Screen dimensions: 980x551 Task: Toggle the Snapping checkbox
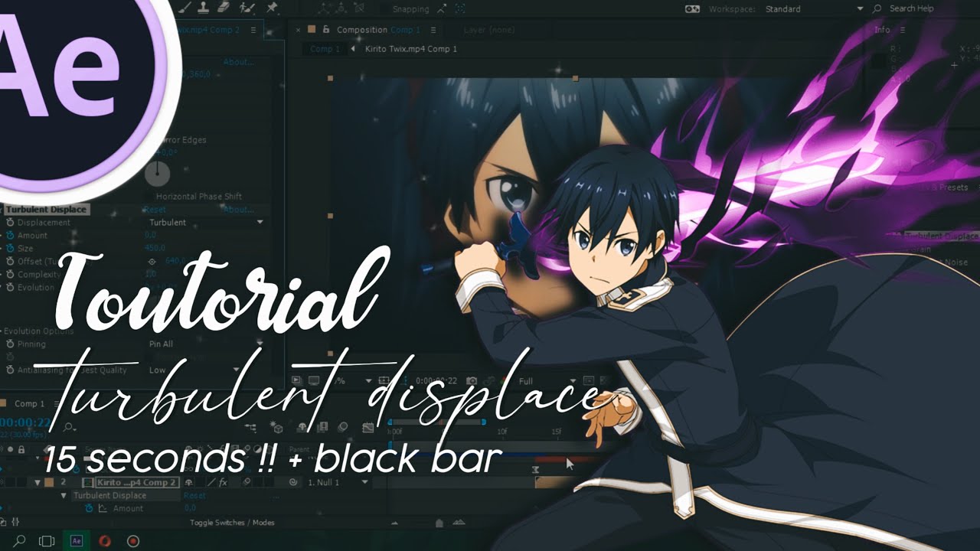pyautogui.click(x=383, y=9)
